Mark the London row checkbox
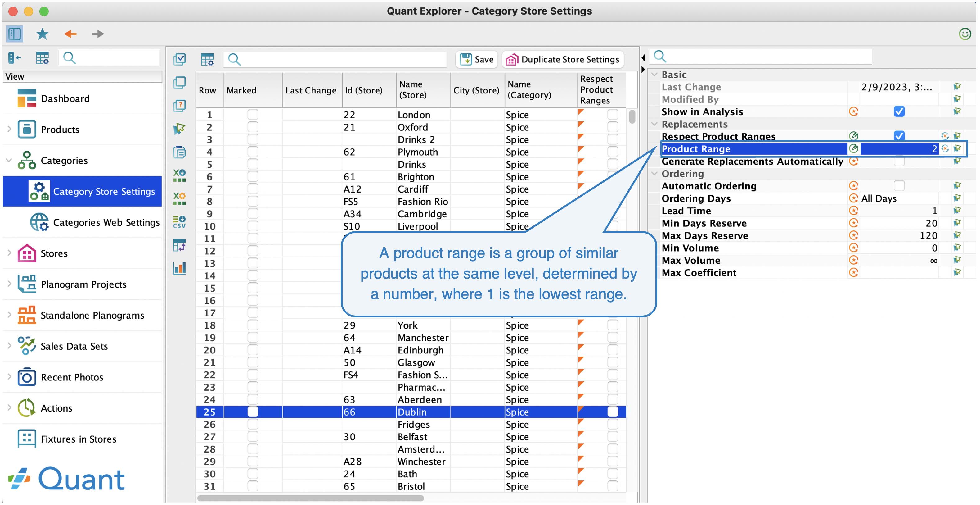 tap(253, 114)
